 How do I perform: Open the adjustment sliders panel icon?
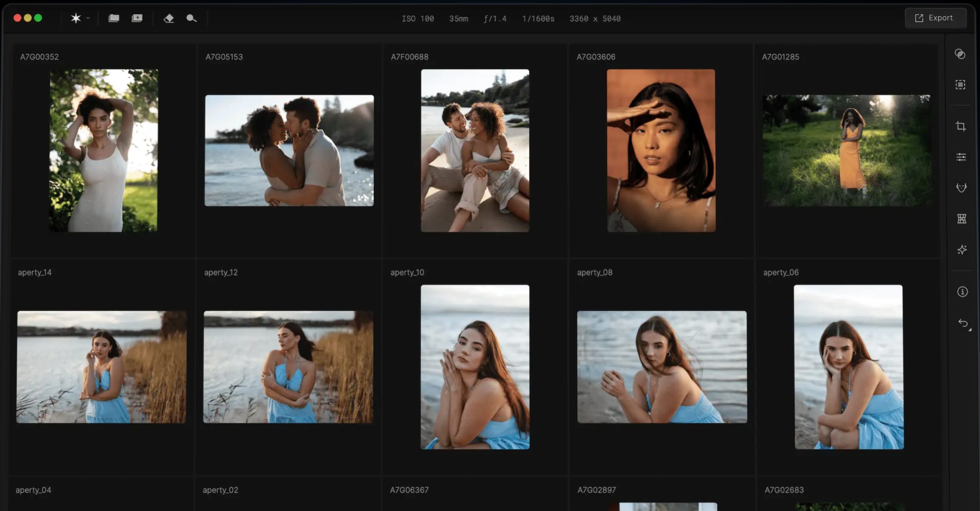961,157
